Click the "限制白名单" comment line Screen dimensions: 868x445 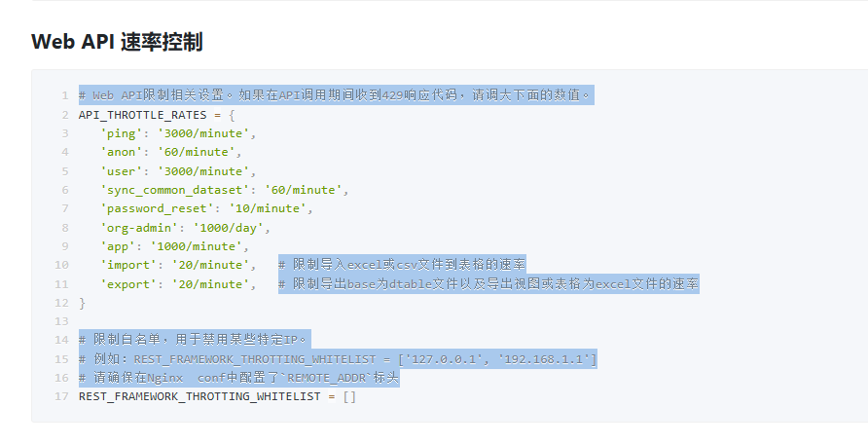tap(193, 340)
